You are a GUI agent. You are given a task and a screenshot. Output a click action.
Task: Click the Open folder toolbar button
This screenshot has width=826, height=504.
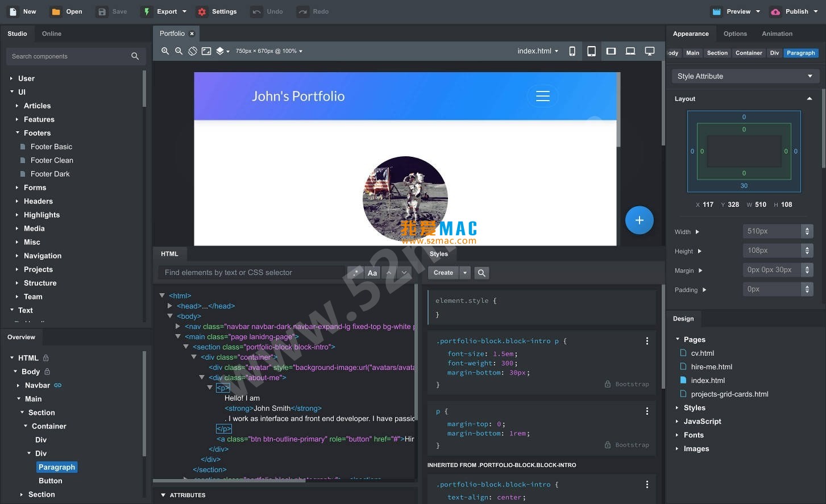[67, 11]
